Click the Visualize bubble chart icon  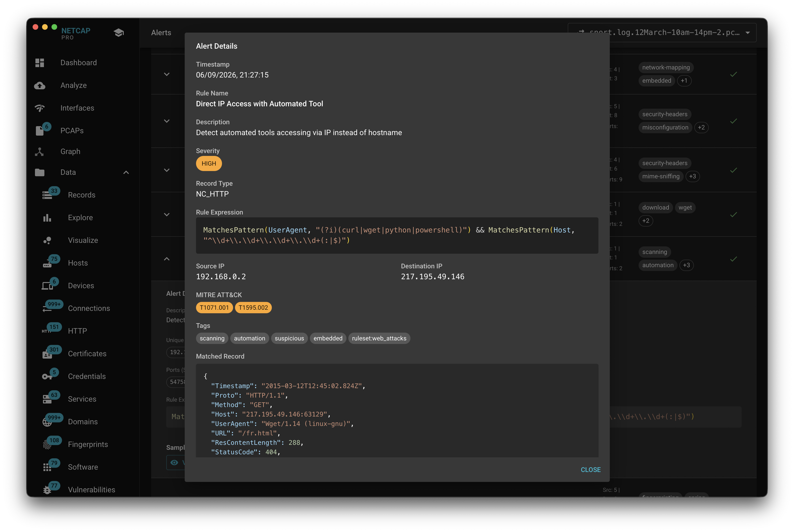[x=47, y=240]
